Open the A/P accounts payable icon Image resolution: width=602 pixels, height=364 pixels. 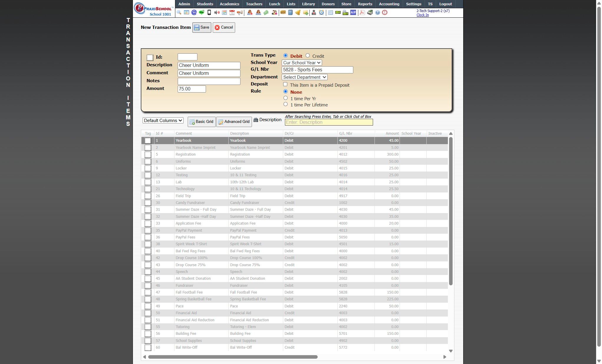pyautogui.click(x=353, y=12)
